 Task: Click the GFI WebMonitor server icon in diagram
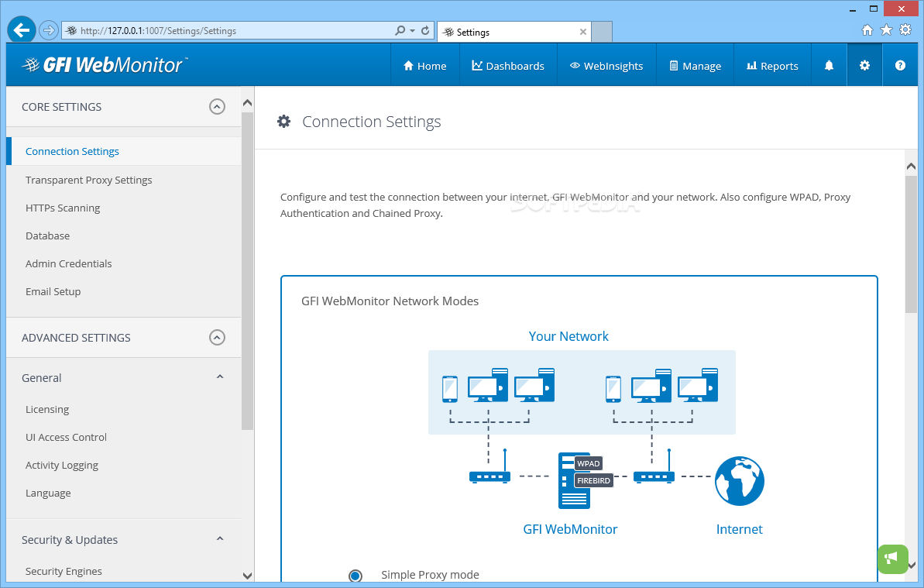click(573, 480)
